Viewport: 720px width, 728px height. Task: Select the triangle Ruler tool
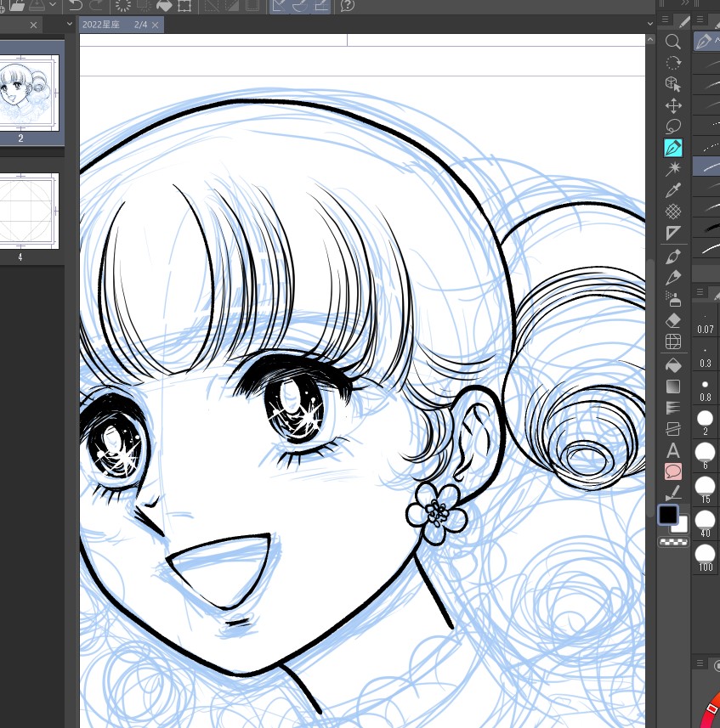(x=672, y=232)
